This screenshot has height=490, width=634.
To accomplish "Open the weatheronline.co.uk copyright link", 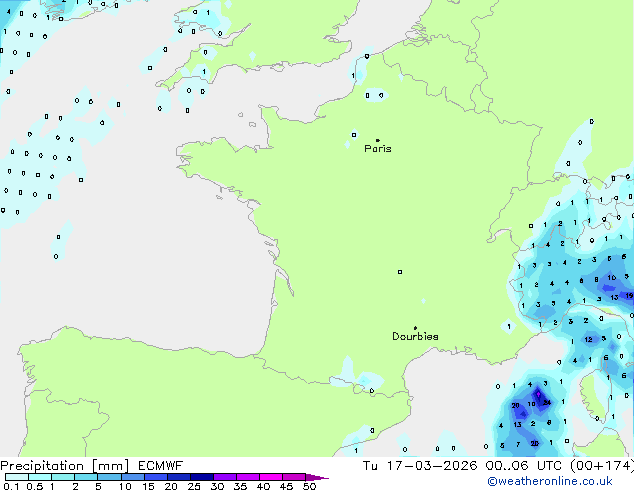I will (550, 481).
